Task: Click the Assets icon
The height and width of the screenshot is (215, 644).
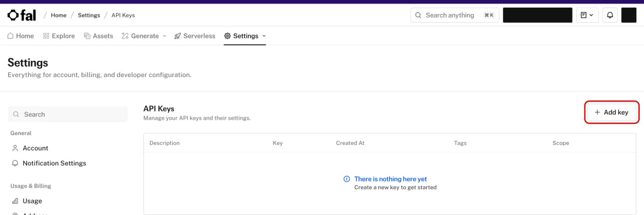Action: tap(87, 36)
